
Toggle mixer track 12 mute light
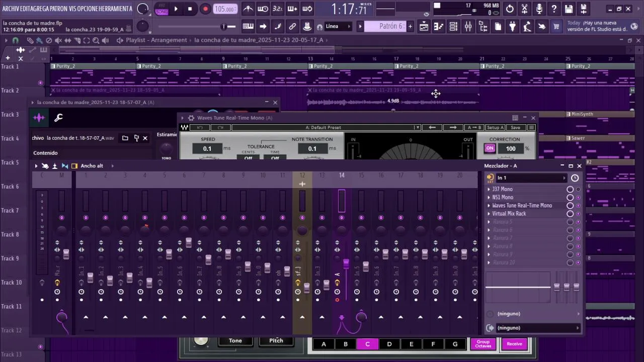pyautogui.click(x=302, y=218)
